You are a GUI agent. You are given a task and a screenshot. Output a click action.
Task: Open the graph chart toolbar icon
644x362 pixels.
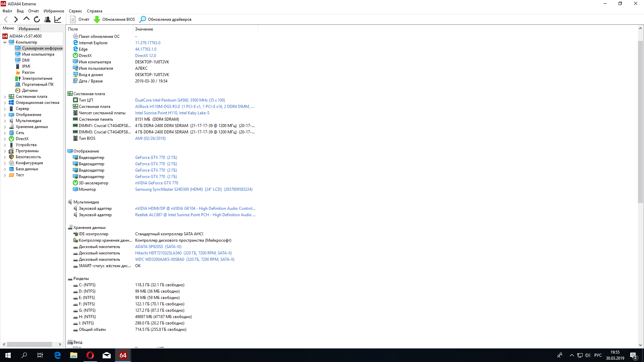[x=58, y=19]
